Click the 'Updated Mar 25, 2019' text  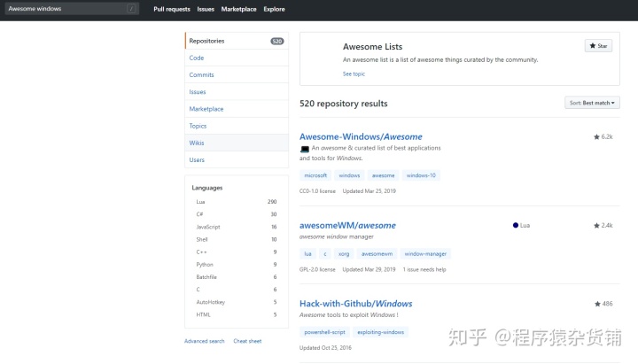click(369, 191)
